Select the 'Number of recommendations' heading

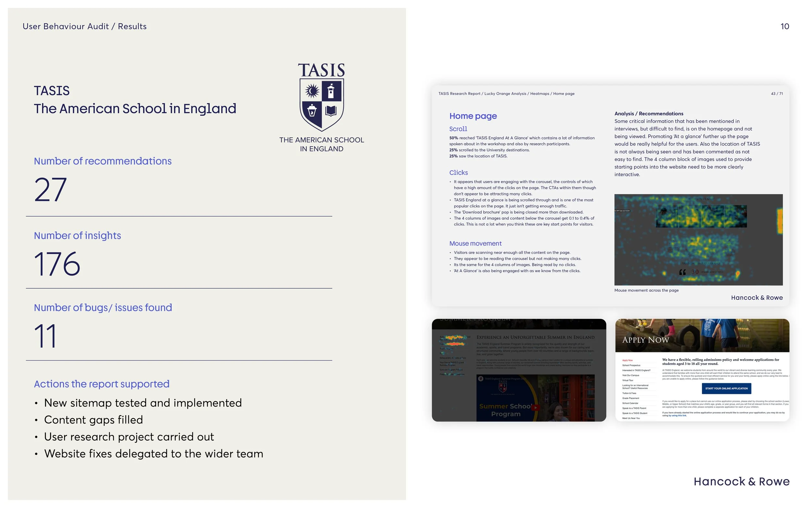103,161
